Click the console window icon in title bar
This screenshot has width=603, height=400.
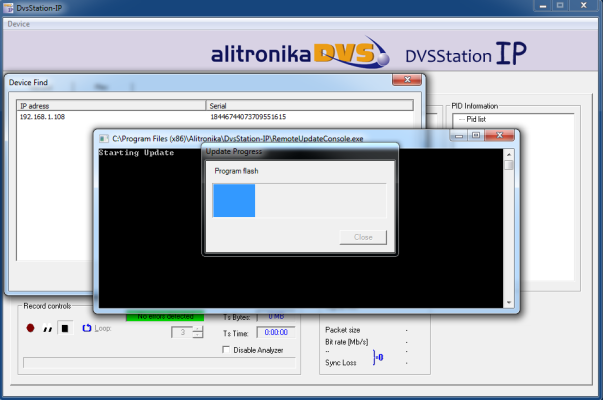(102, 135)
